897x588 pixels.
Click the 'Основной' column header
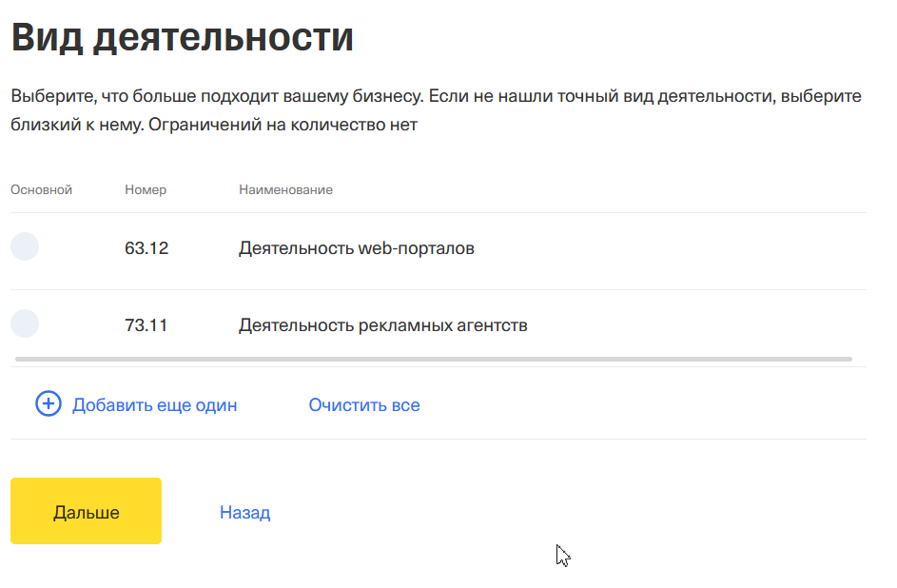tap(41, 189)
